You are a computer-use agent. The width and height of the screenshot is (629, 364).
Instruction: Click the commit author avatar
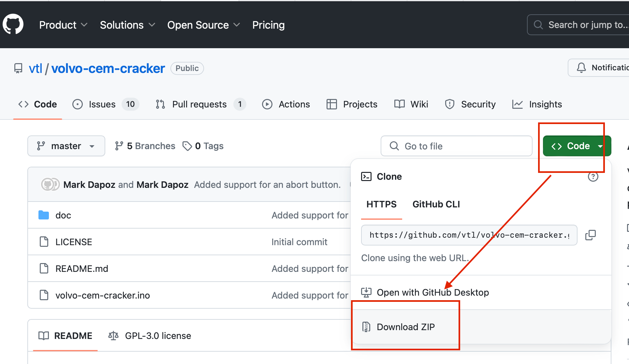[50, 184]
